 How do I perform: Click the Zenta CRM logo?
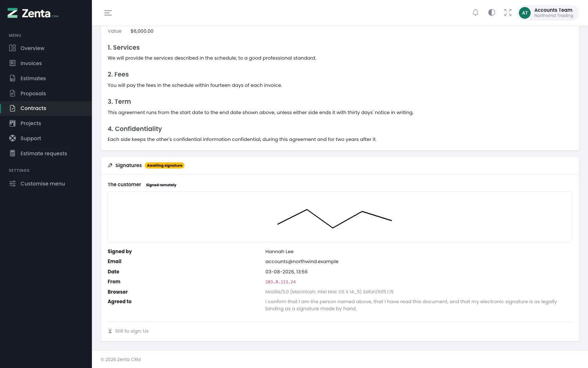click(33, 13)
